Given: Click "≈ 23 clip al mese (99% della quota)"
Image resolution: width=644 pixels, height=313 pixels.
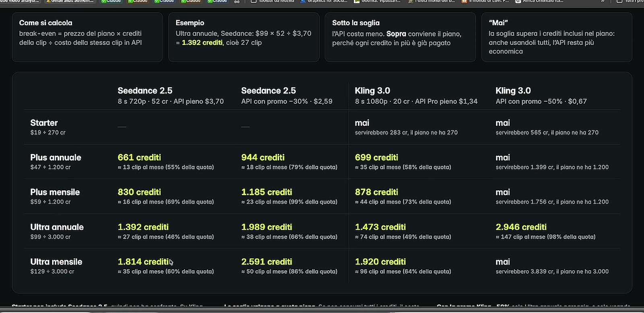Looking at the screenshot, I should click(289, 202).
